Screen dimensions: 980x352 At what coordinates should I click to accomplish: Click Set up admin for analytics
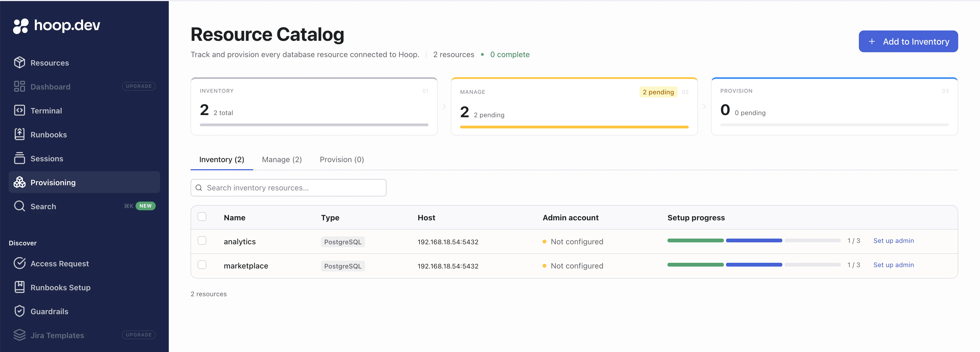pyautogui.click(x=893, y=241)
